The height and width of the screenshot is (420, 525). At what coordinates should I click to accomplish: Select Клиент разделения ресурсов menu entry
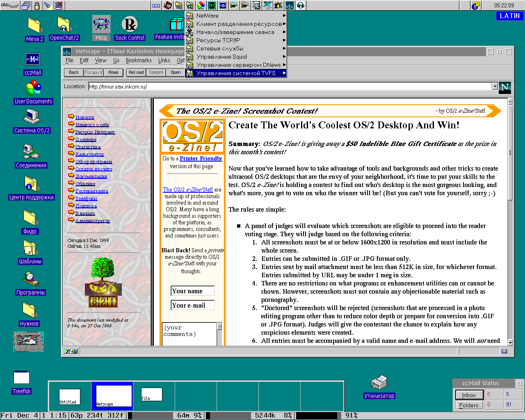pyautogui.click(x=236, y=24)
